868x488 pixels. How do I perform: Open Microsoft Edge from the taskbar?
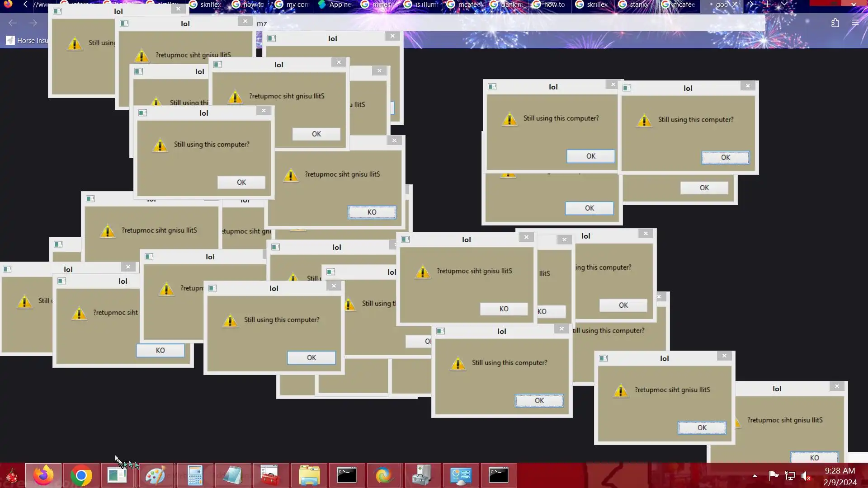pos(384,475)
